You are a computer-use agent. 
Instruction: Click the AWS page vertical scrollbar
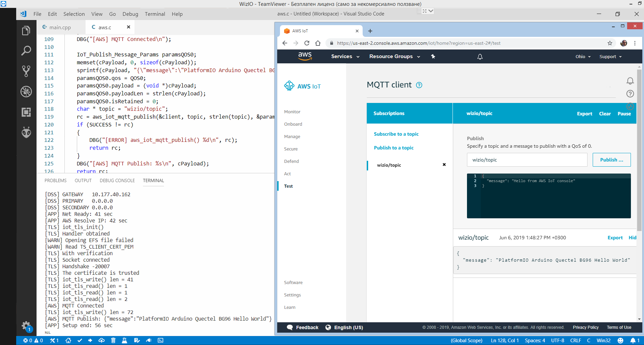pos(639,150)
